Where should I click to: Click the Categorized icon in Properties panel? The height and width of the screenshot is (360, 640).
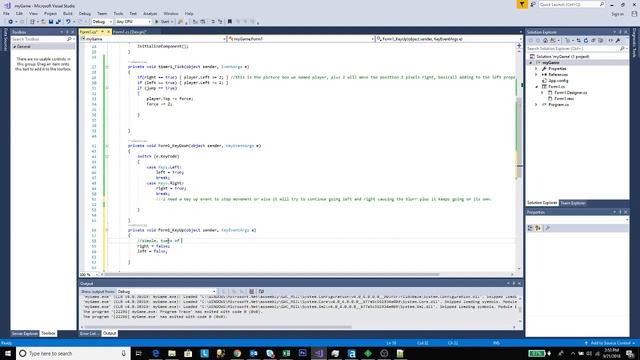(531, 228)
